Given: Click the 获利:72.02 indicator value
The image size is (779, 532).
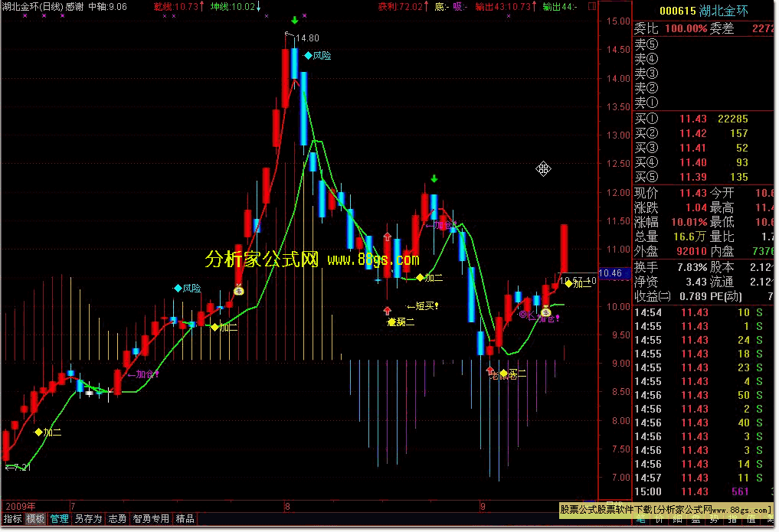Looking at the screenshot, I should point(404,6).
